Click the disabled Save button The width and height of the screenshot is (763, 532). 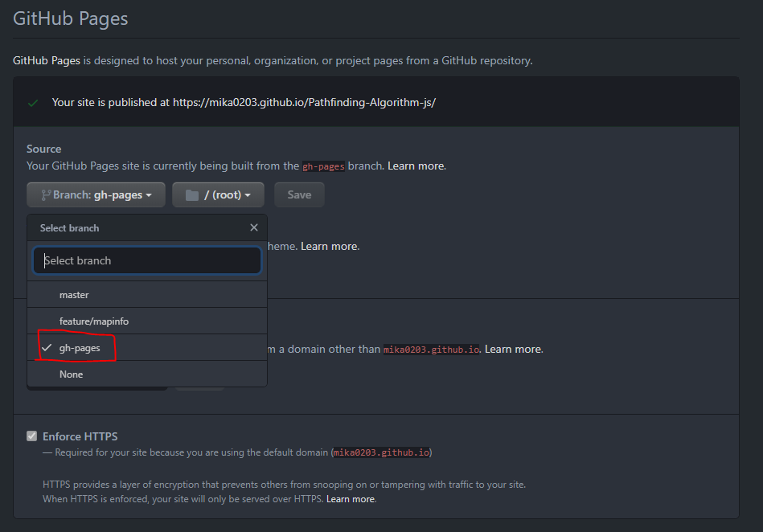coord(299,195)
